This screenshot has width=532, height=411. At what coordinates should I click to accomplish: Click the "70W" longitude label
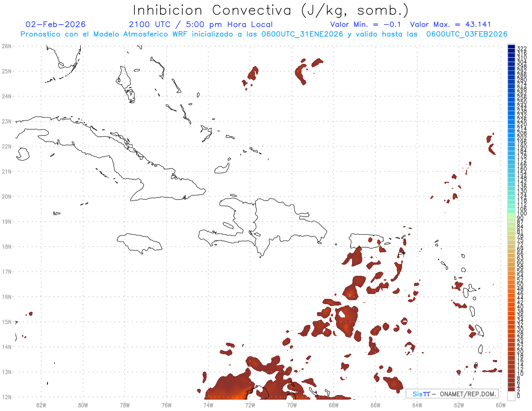pyautogui.click(x=292, y=404)
